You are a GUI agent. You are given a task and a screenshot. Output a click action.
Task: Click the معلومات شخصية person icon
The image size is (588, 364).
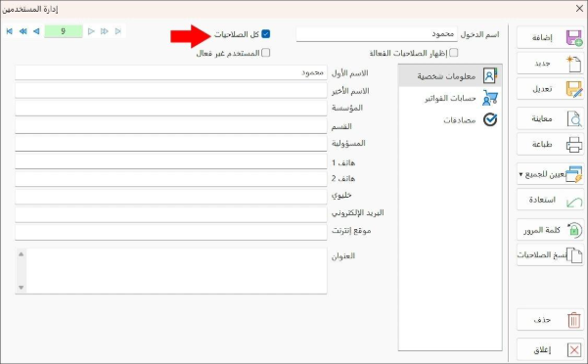point(490,76)
